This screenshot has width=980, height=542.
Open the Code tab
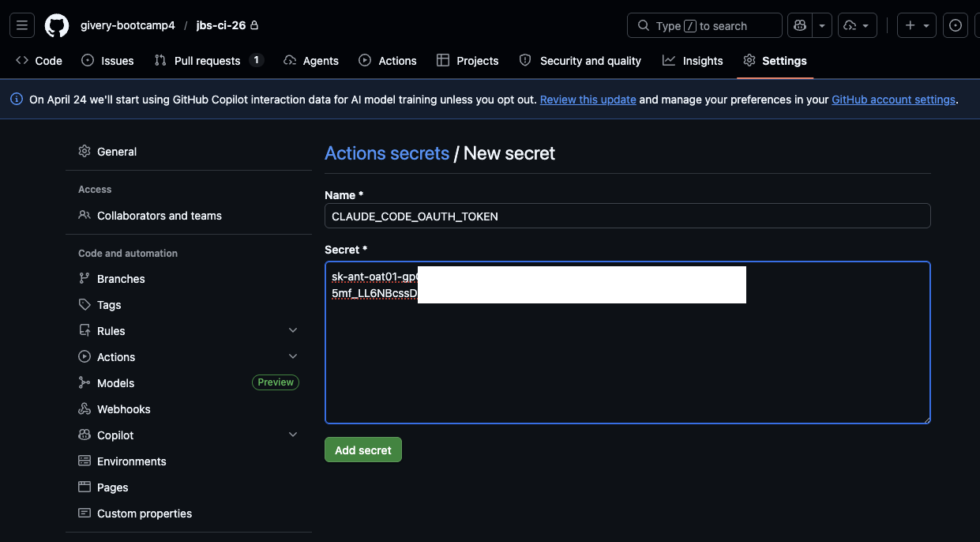click(39, 61)
